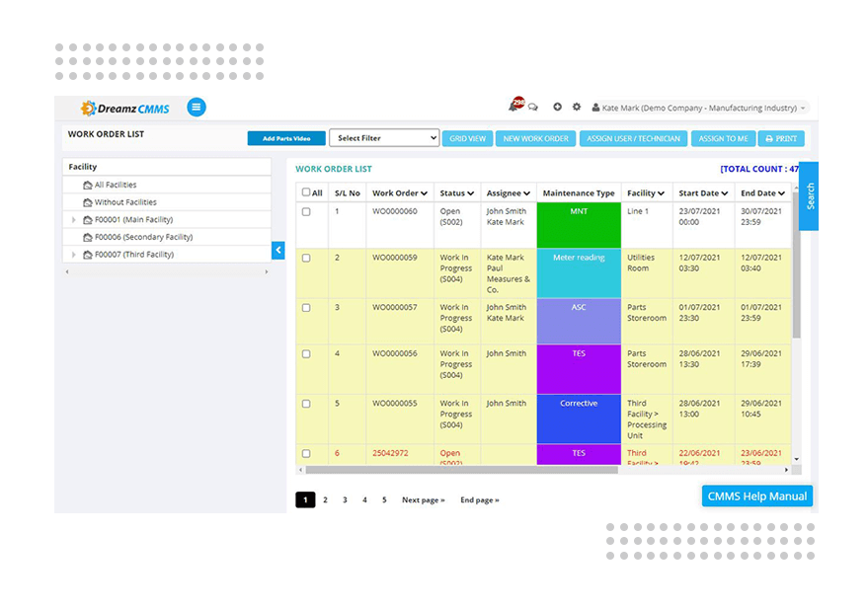Click the green MNT maintenance type cell
The height and width of the screenshot is (609, 868).
point(578,224)
